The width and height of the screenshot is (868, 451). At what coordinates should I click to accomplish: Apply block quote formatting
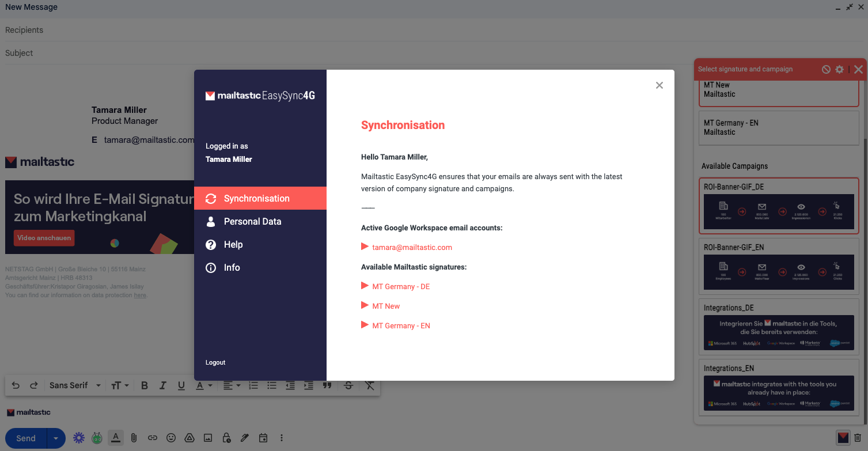pyautogui.click(x=327, y=385)
